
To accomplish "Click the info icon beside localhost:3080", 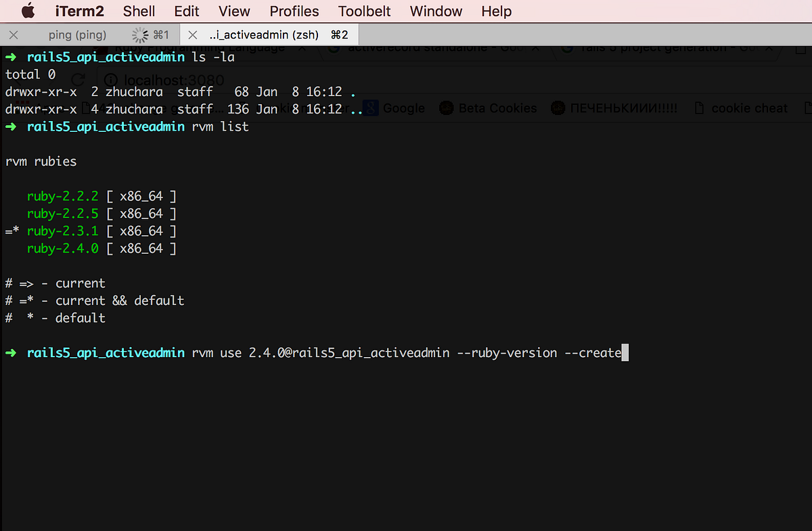I will 110,80.
